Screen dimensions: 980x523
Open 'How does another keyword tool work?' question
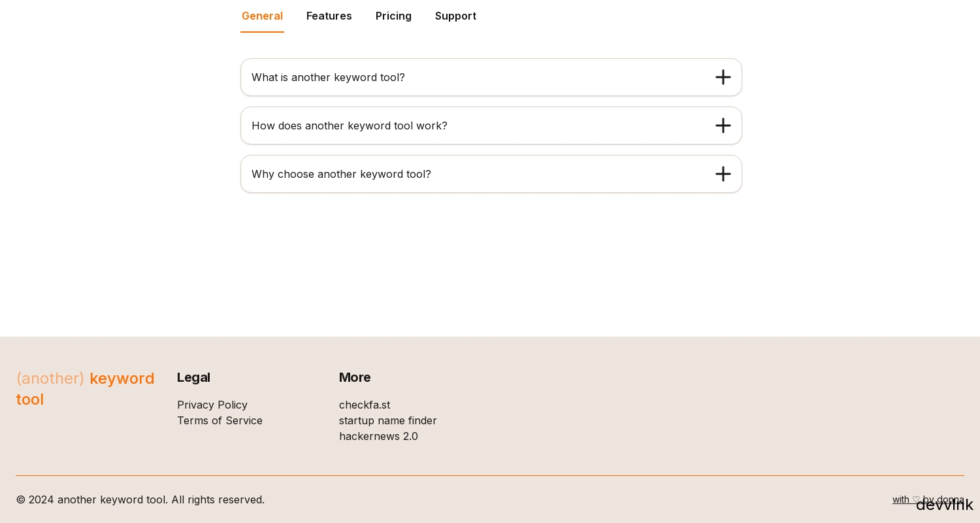(x=491, y=126)
